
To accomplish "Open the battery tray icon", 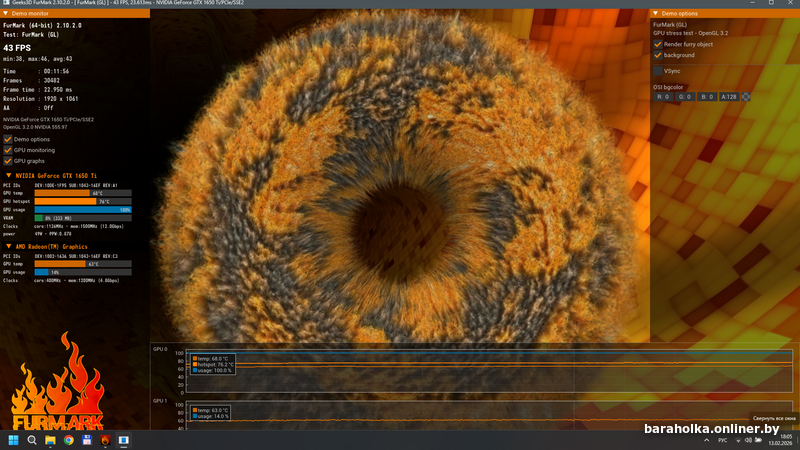I will point(759,440).
